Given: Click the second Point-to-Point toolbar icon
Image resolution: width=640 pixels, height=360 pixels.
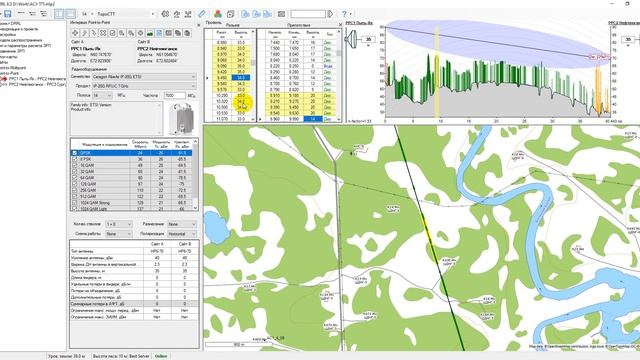Looking at the screenshot, I should (x=84, y=33).
